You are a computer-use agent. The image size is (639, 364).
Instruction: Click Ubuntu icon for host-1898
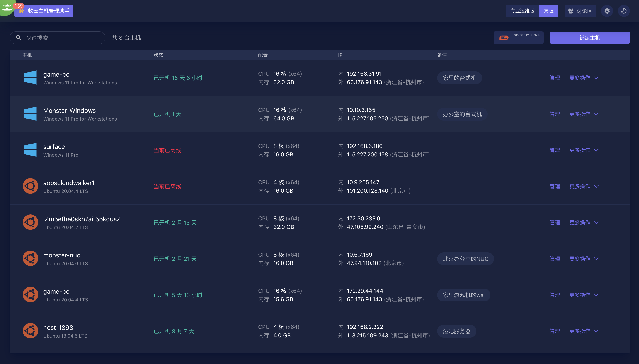[x=30, y=331]
